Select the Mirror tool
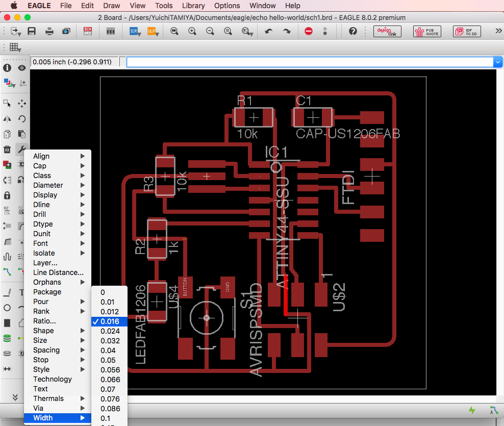The height and width of the screenshot is (426, 504). pyautogui.click(x=7, y=119)
